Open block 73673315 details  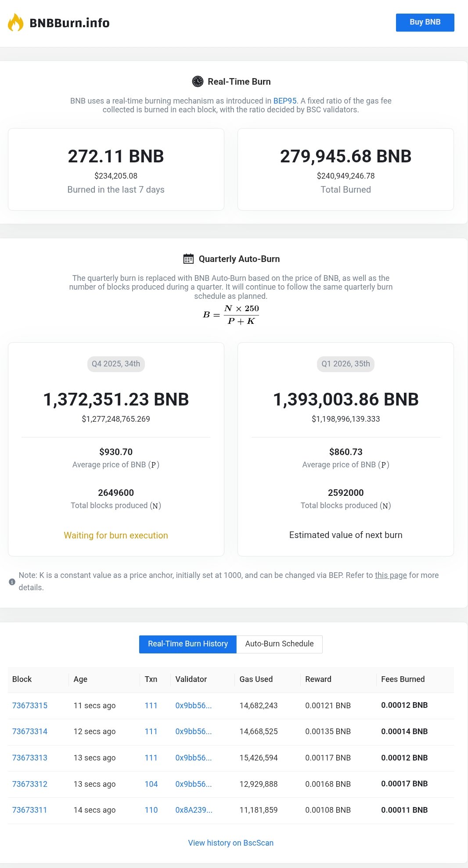tap(30, 706)
